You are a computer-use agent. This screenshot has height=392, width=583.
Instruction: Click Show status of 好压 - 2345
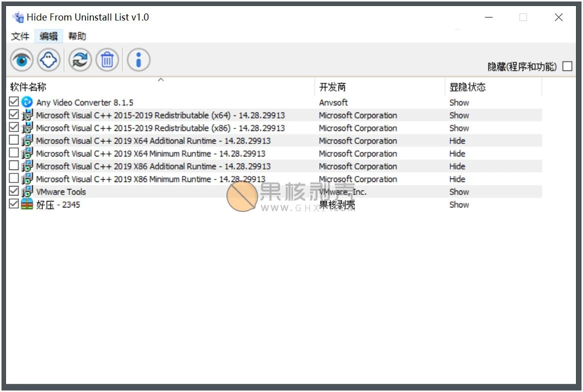tap(459, 204)
